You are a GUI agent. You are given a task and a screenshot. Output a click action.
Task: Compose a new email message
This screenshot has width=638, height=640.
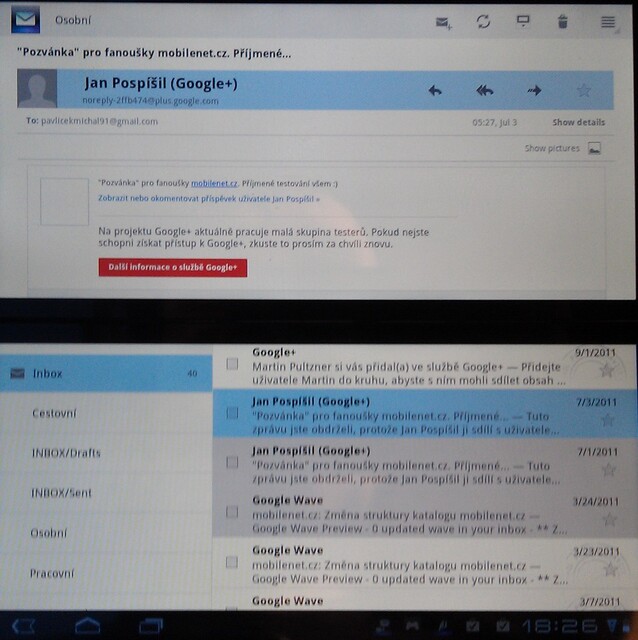(x=443, y=22)
